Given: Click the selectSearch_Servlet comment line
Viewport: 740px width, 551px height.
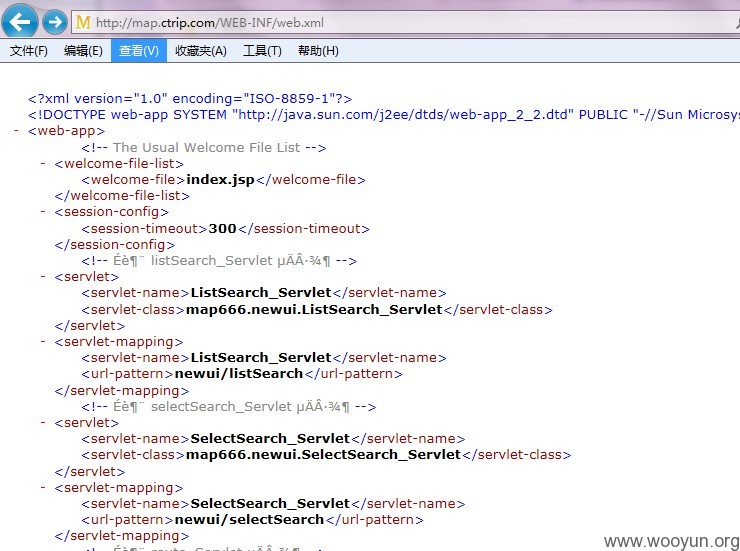Looking at the screenshot, I should click(x=228, y=407).
